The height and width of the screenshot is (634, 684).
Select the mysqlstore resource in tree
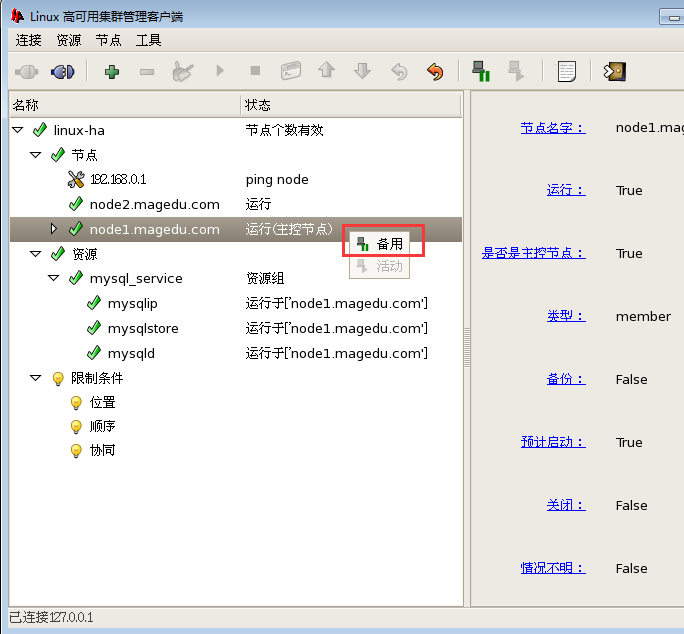pos(143,329)
